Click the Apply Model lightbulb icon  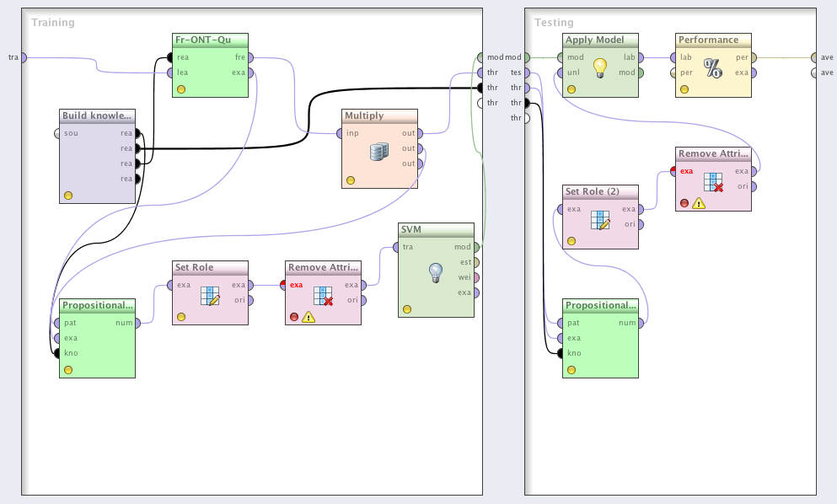click(599, 68)
